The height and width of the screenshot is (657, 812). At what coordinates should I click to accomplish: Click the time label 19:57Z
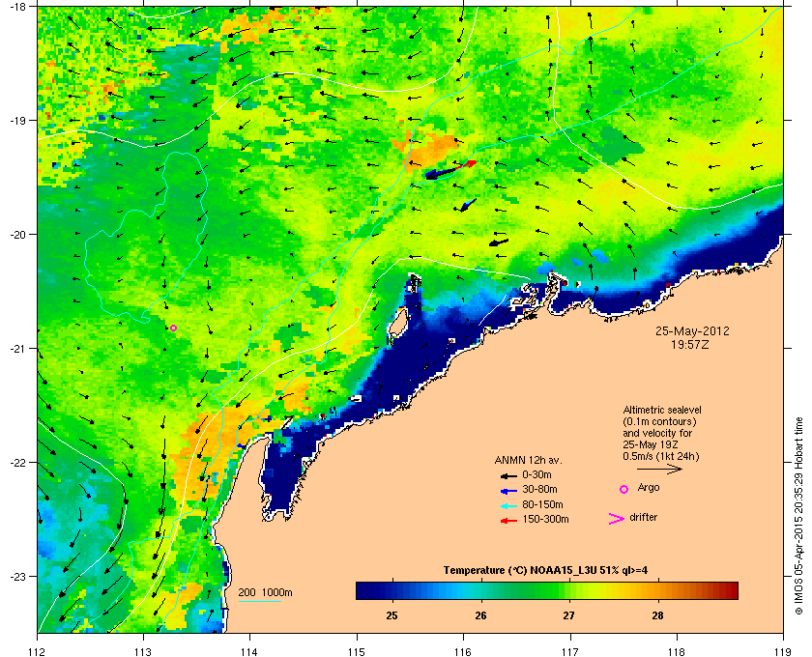(x=690, y=344)
